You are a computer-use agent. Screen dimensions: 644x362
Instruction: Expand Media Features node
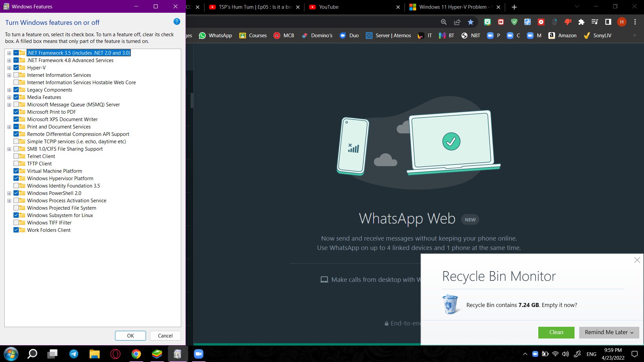[x=9, y=97]
